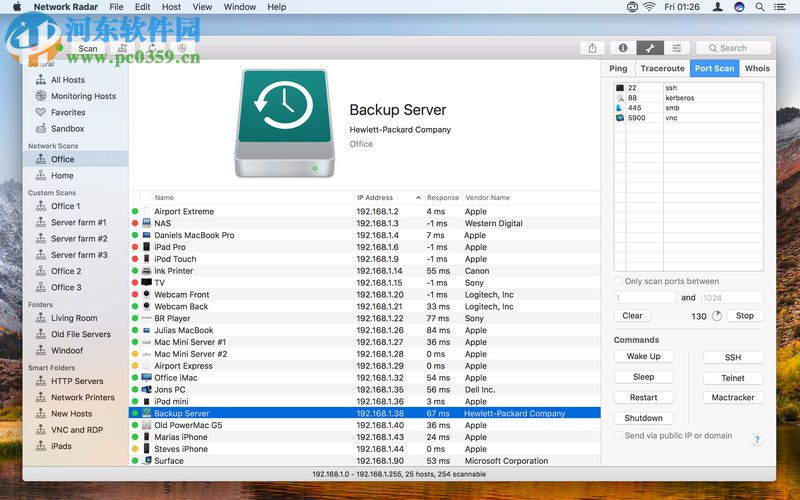The width and height of the screenshot is (800, 500).
Task: Click the Search field in the toolbar
Action: [x=733, y=48]
